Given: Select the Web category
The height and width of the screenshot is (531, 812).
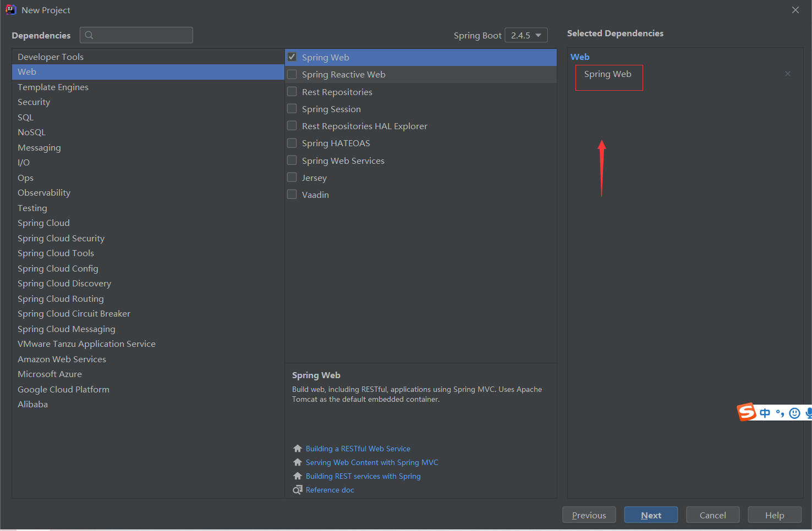Looking at the screenshot, I should (x=148, y=72).
